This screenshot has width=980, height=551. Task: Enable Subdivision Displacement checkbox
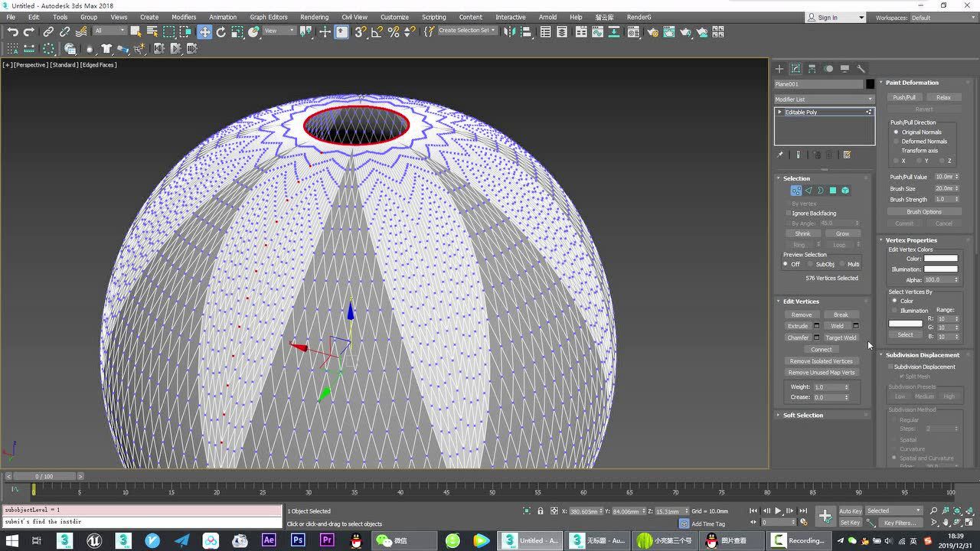[890, 367]
